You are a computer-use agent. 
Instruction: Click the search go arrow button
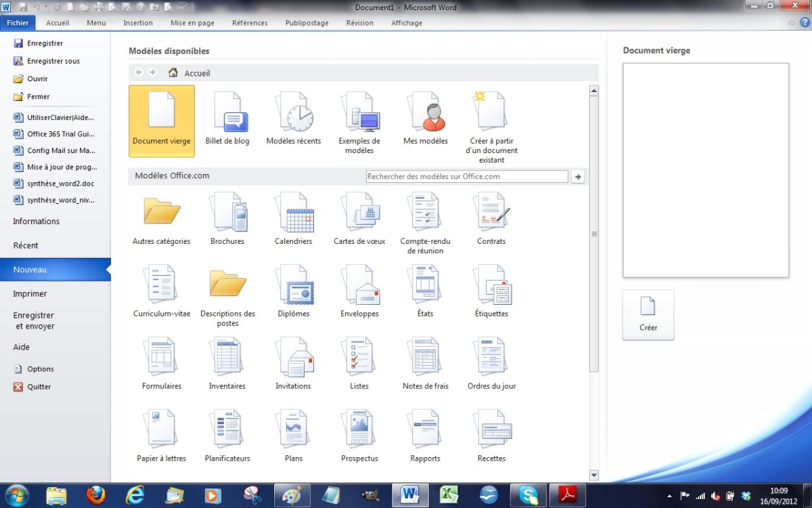578,177
